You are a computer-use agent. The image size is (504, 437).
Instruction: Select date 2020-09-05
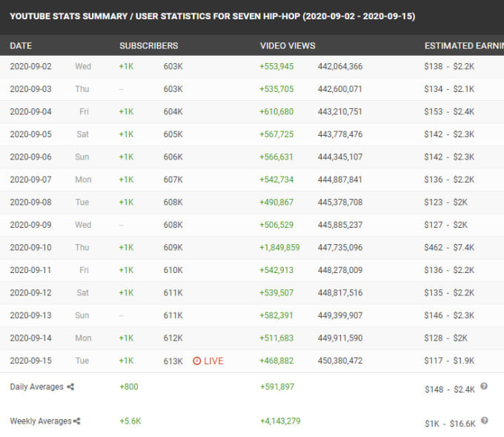(x=30, y=134)
